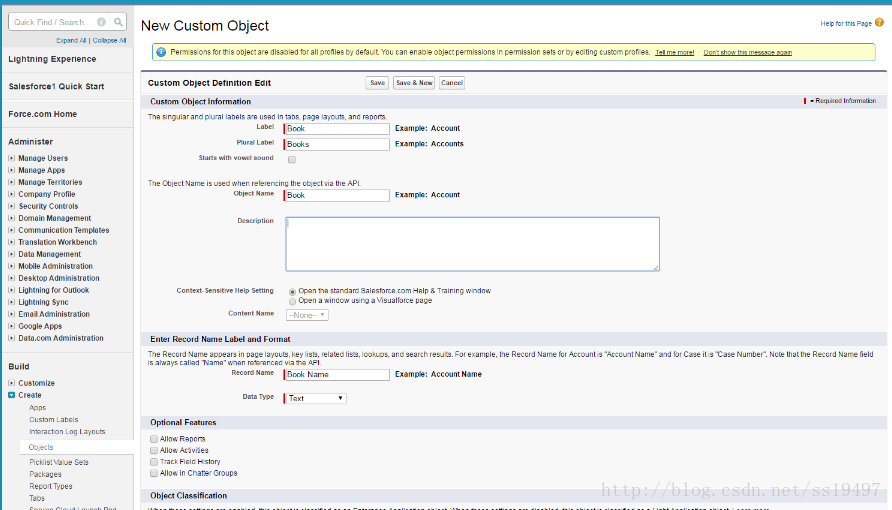Collapse the Create node under Build
Viewport: 892px width, 510px height.
(11, 395)
